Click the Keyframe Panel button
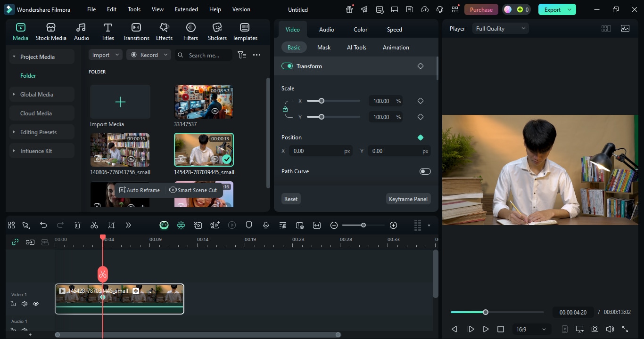The height and width of the screenshot is (339, 644). [408, 199]
